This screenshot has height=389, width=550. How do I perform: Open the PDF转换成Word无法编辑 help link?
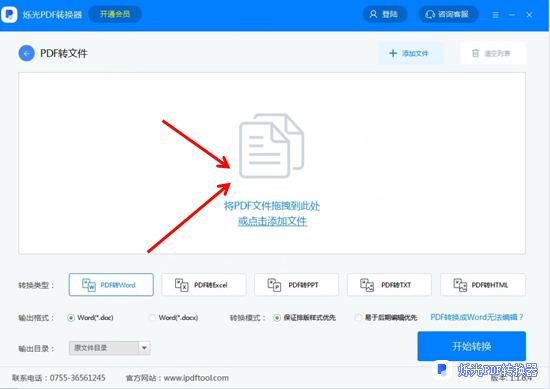click(477, 317)
